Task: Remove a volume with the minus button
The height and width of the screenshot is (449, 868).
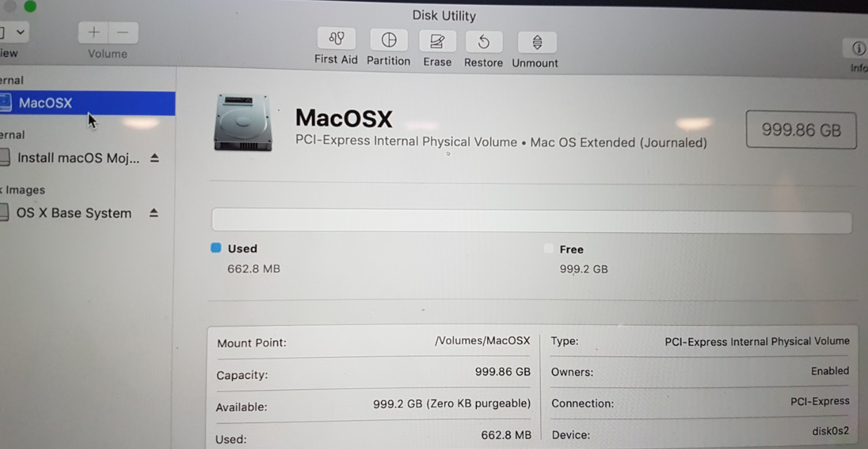Action: click(123, 32)
